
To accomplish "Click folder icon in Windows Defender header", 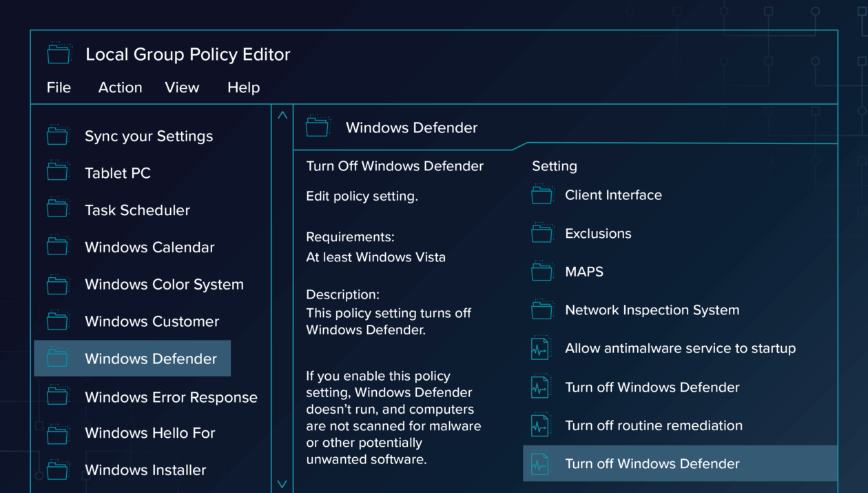I will point(318,127).
